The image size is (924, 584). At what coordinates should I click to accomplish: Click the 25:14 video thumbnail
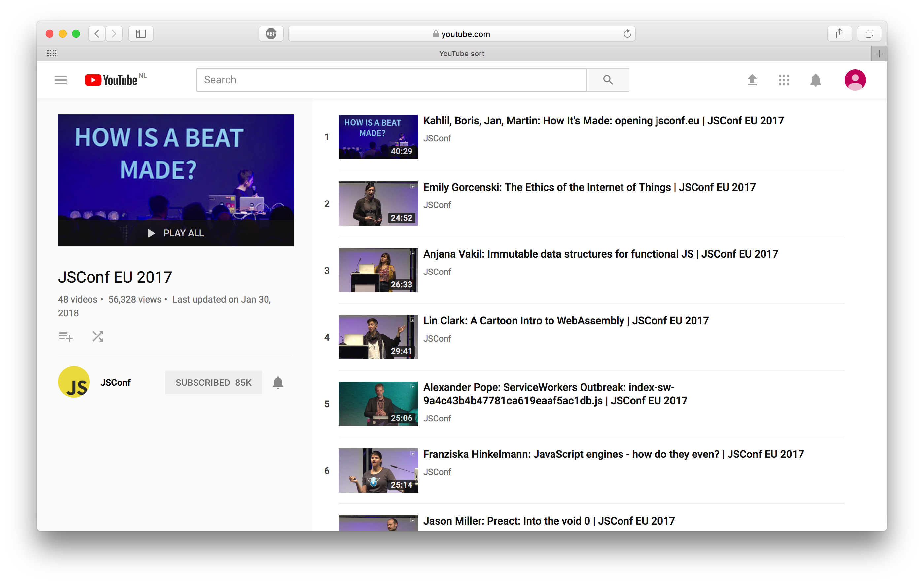378,470
